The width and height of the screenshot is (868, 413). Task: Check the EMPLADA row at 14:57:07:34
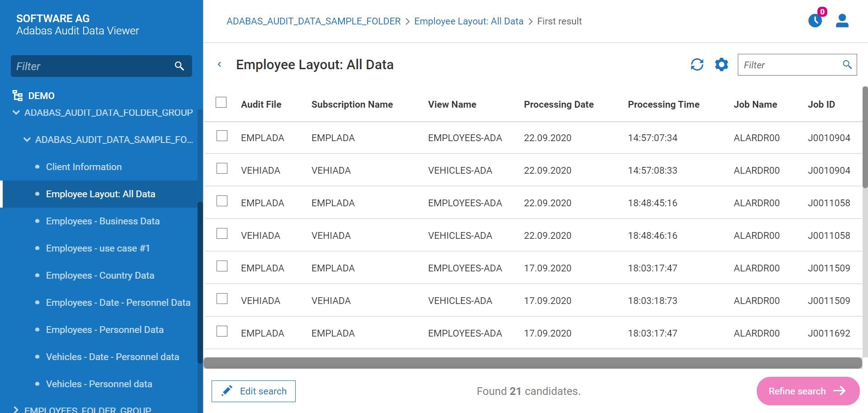pos(222,136)
